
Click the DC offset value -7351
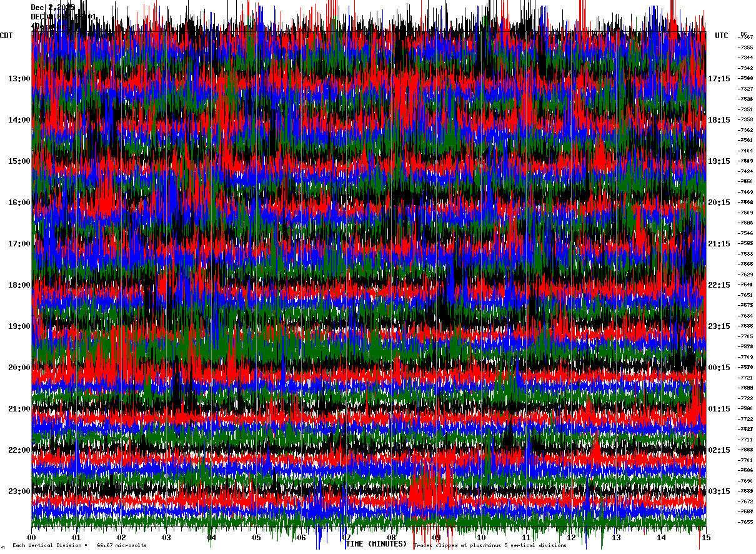coord(745,109)
